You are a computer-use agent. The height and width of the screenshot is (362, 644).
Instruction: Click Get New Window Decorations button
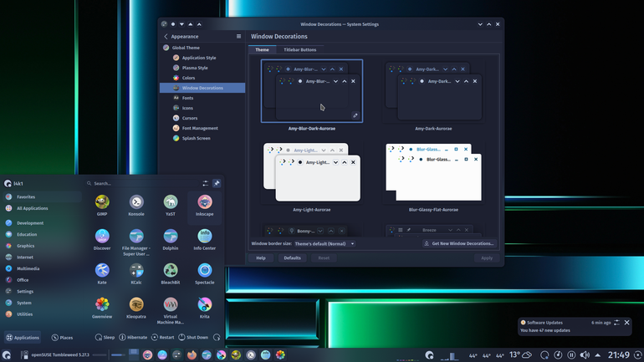click(x=459, y=243)
